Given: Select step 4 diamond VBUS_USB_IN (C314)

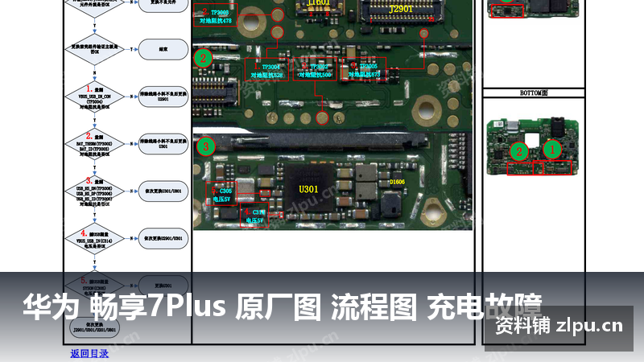Looking at the screenshot, I should tap(94, 238).
